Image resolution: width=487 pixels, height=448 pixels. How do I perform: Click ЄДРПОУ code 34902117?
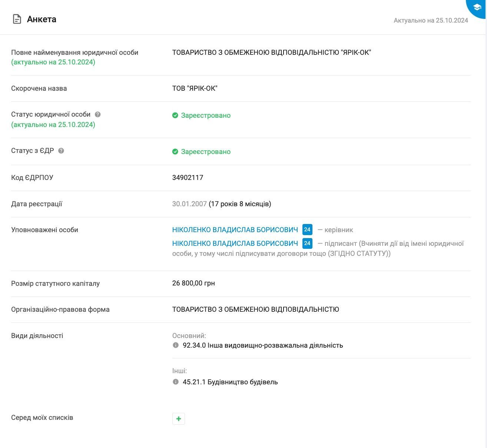pyautogui.click(x=188, y=178)
